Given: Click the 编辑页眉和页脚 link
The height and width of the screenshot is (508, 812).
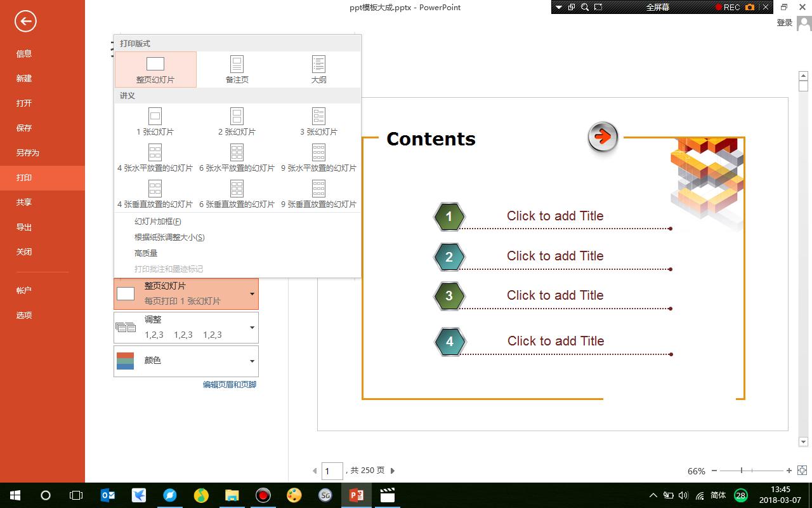Looking at the screenshot, I should [229, 384].
